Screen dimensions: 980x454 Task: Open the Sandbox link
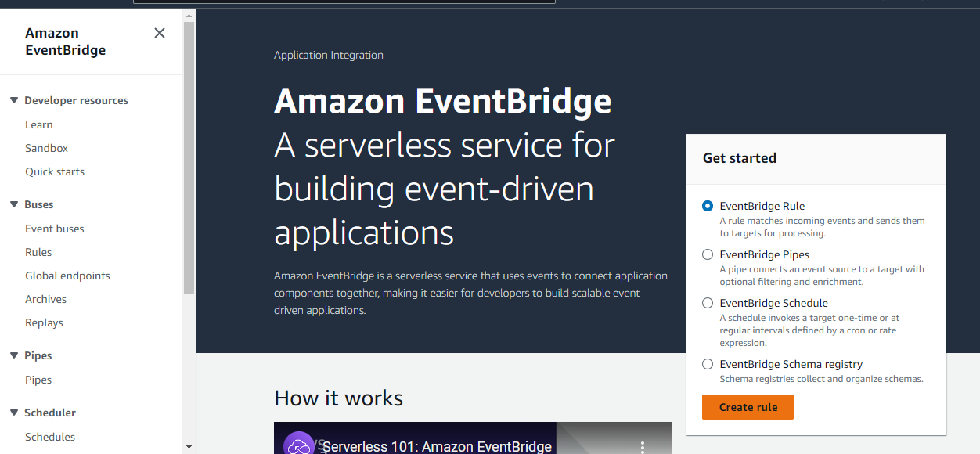tap(46, 148)
